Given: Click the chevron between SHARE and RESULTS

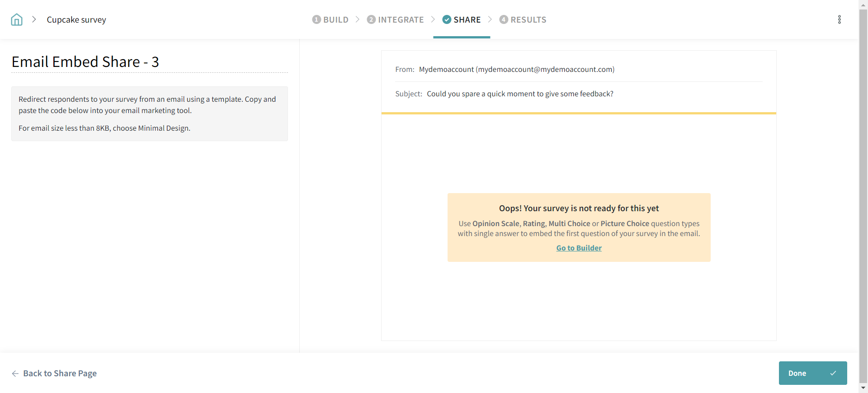Looking at the screenshot, I should [490, 19].
